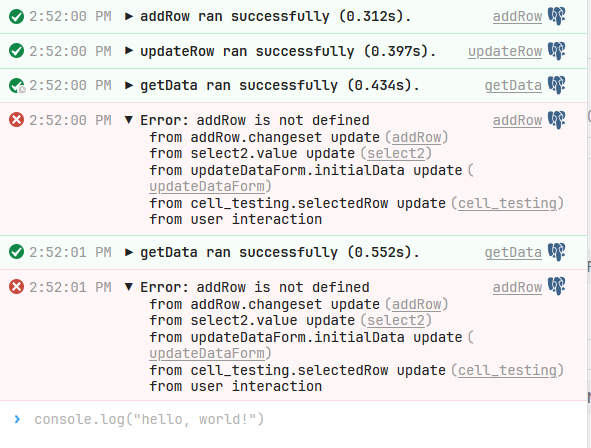Open getData link on the 0.434s row

pyautogui.click(x=513, y=86)
